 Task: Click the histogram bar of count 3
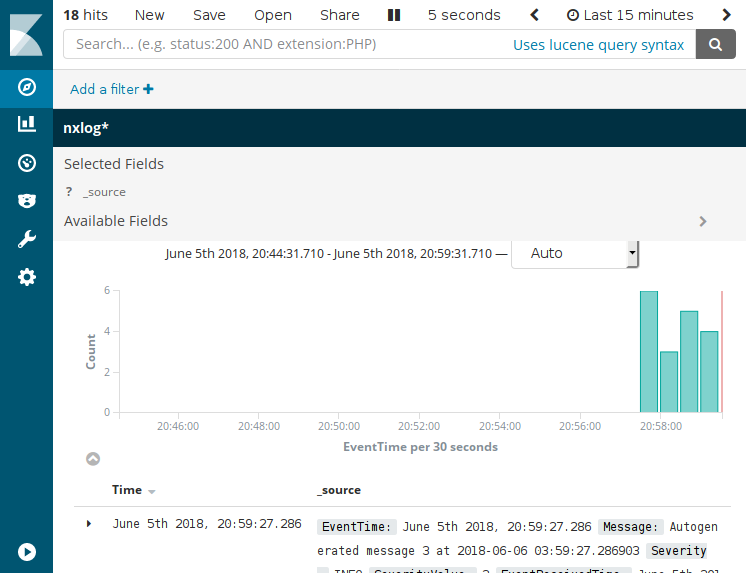coord(669,382)
